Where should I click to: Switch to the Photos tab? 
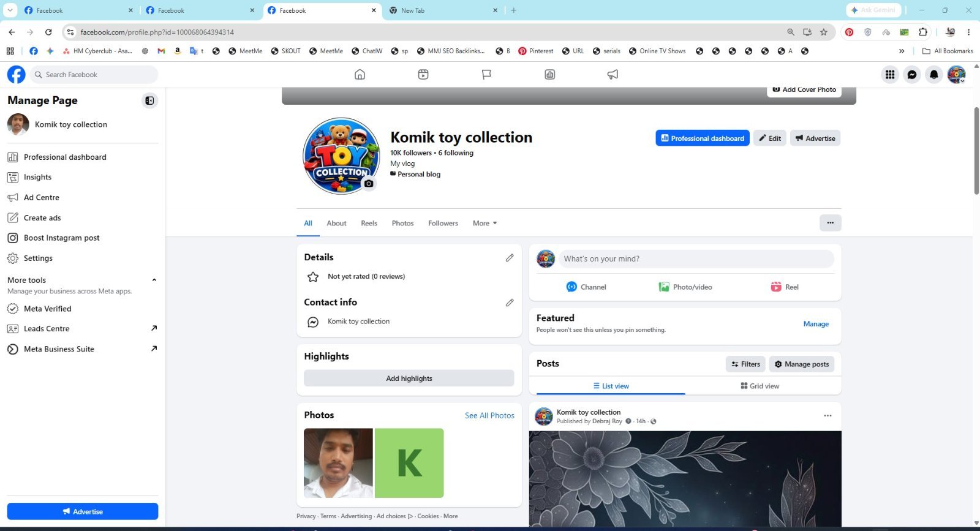tap(402, 224)
